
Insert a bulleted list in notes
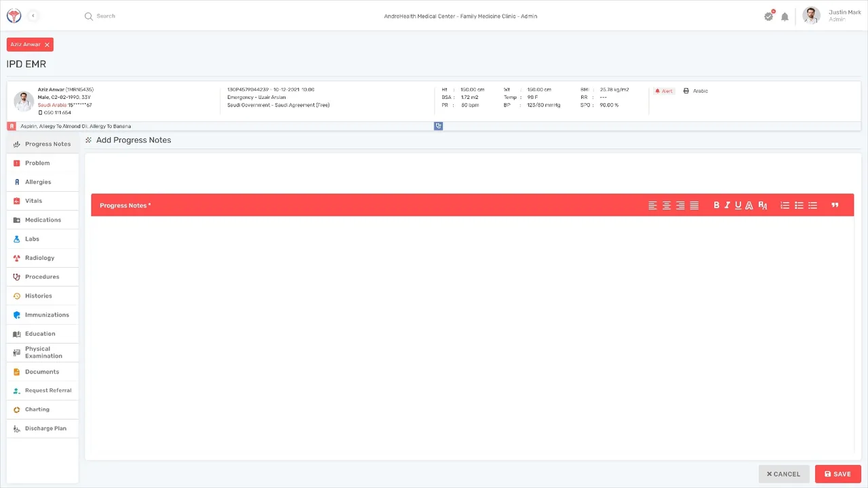[x=799, y=205]
